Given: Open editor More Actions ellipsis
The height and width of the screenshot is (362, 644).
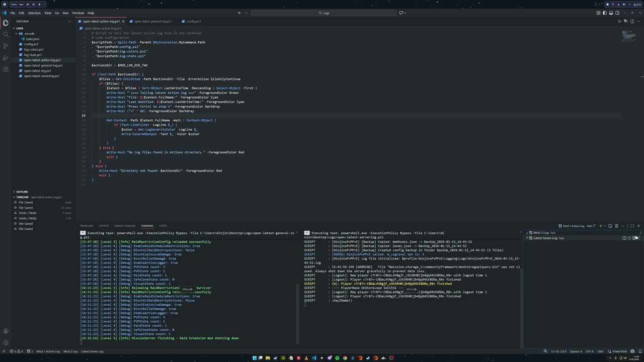Looking at the screenshot, I should (x=638, y=21).
